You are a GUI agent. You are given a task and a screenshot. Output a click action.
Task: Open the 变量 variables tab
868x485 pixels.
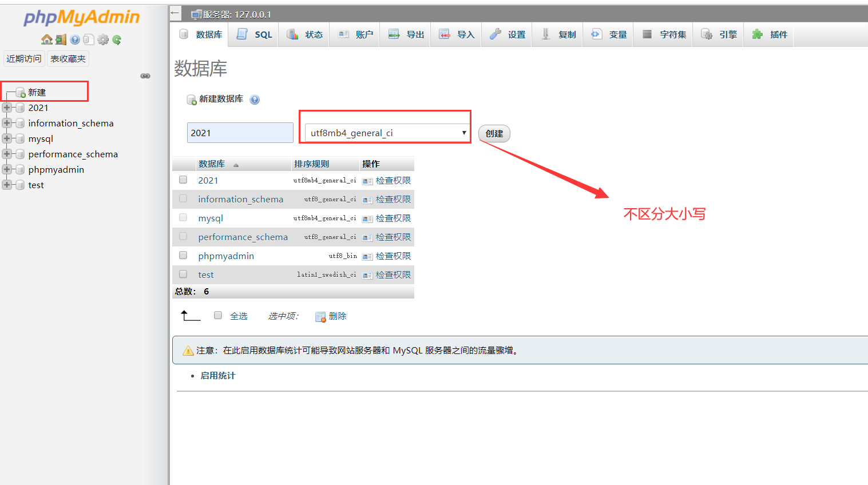click(609, 34)
